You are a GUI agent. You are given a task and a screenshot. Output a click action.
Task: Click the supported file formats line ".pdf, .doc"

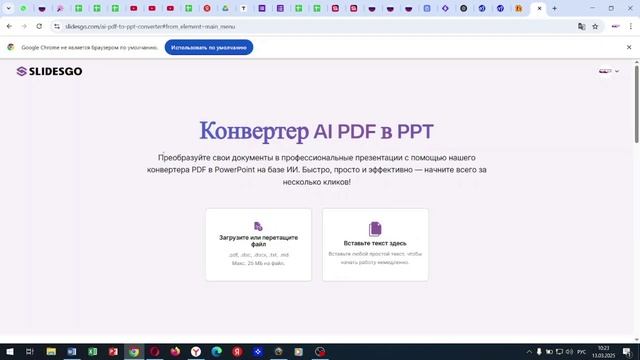258,255
